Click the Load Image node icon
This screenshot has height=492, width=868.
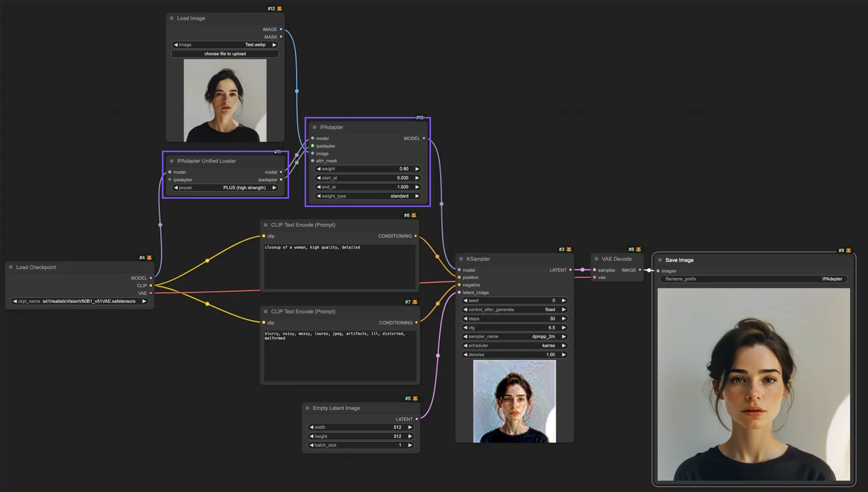click(x=172, y=18)
